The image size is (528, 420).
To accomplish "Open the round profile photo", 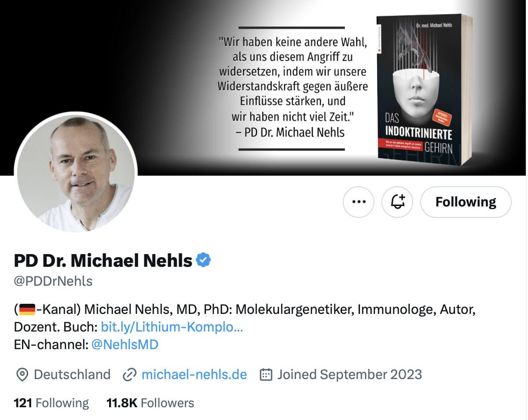I will point(76,173).
